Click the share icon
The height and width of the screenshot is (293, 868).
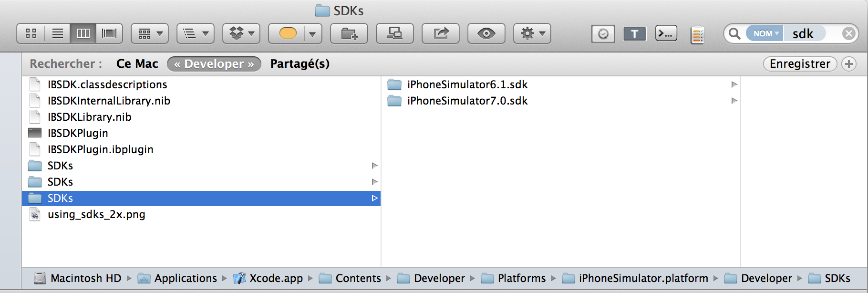[441, 33]
